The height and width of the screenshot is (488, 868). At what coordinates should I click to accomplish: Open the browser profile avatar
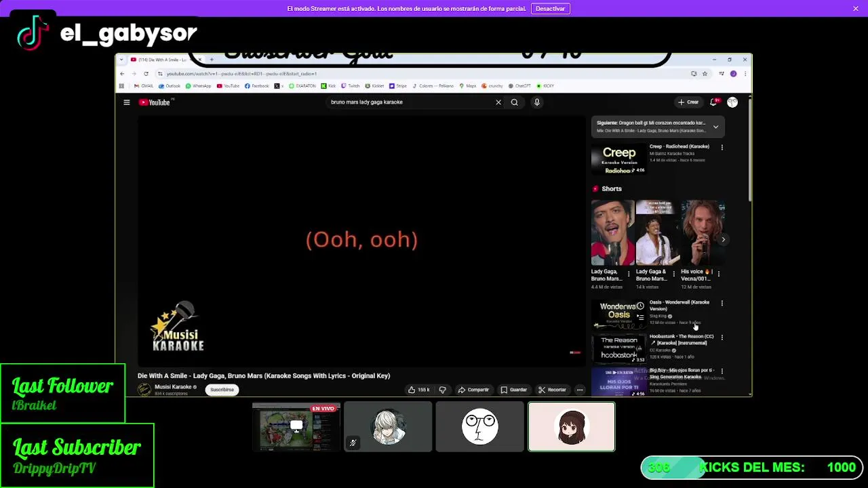click(733, 73)
